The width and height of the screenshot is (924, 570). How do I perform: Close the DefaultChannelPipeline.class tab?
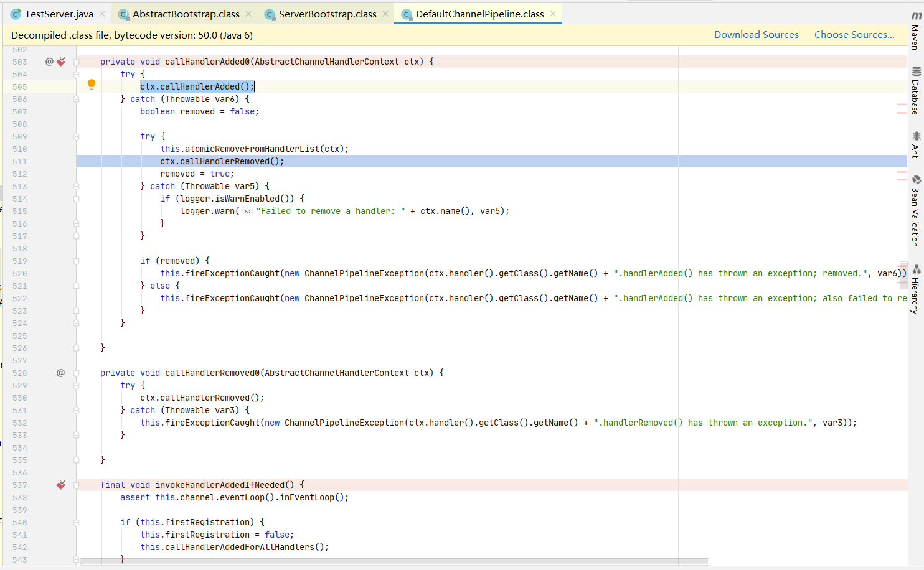pyautogui.click(x=553, y=14)
